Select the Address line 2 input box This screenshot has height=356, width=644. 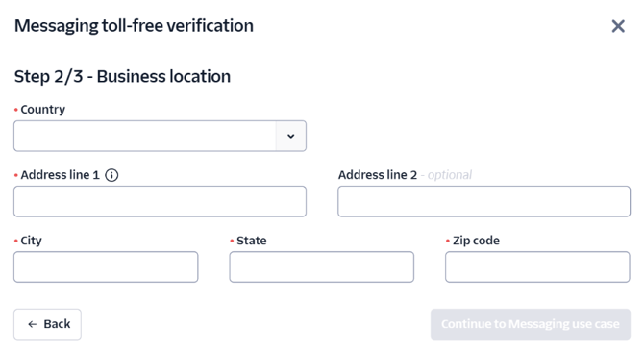(483, 201)
